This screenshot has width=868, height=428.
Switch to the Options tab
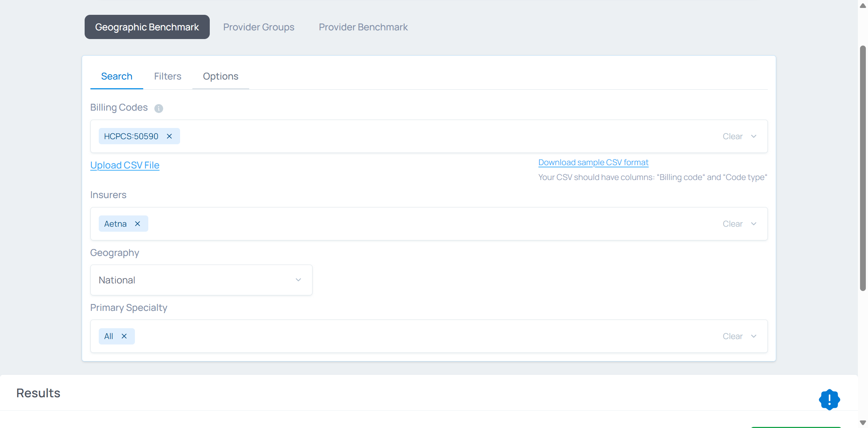(x=220, y=76)
